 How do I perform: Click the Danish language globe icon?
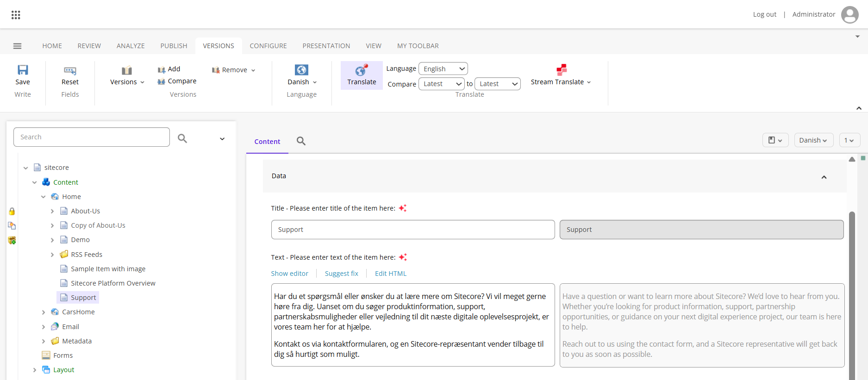click(x=301, y=70)
